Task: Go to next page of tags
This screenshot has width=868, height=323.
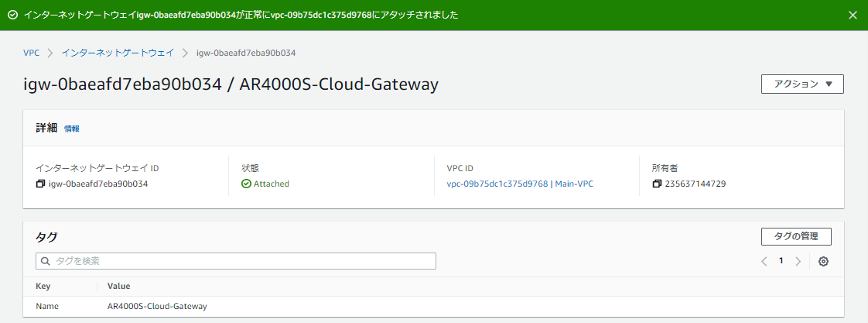Action: pos(798,262)
